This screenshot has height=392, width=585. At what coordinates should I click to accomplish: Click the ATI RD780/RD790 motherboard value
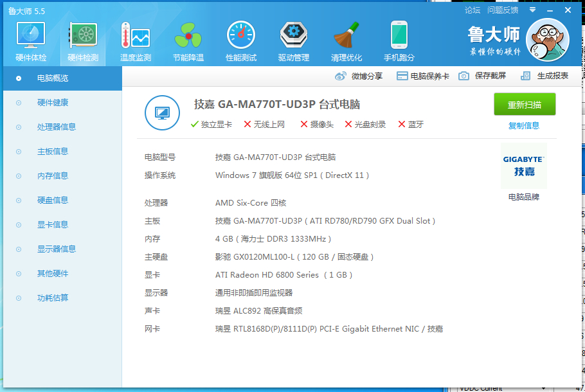tap(325, 221)
